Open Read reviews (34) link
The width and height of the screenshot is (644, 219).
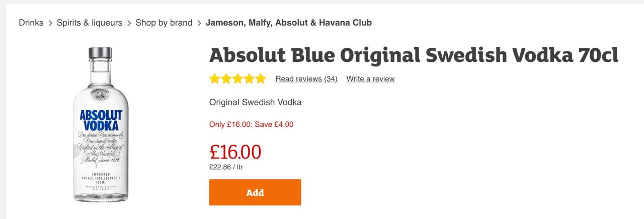(306, 79)
